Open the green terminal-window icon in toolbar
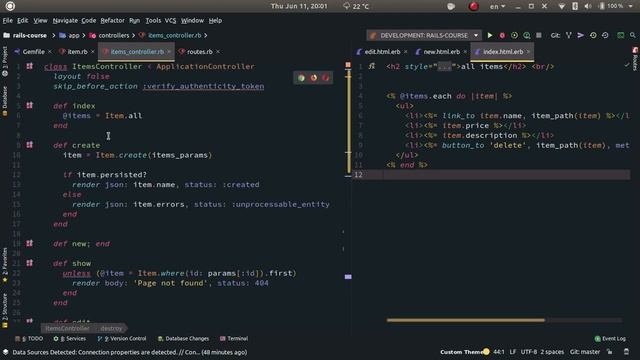Screen dimensions: 640x360 click(620, 36)
